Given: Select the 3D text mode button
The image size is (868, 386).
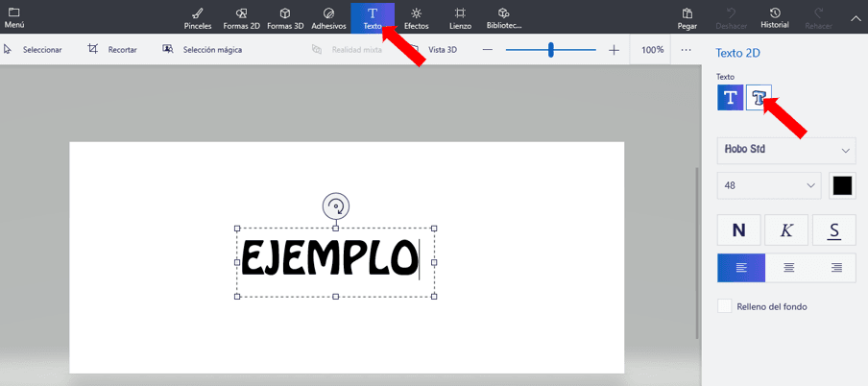Looking at the screenshot, I should pos(759,98).
